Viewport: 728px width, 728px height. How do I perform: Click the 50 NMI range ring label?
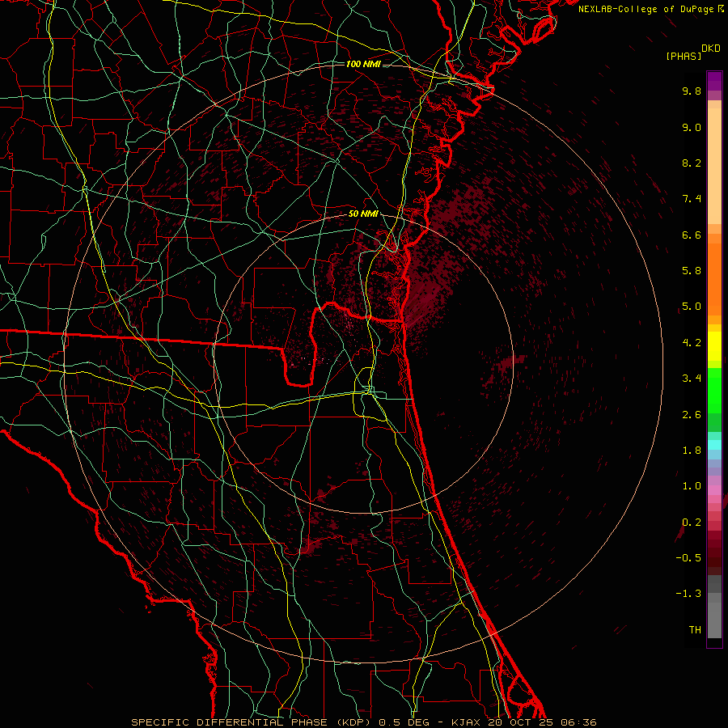click(x=363, y=214)
